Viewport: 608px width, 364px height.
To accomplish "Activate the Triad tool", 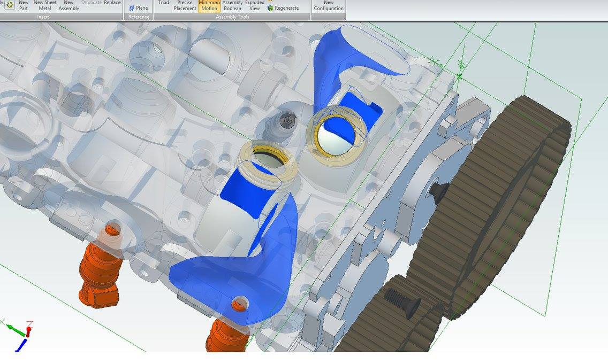I will pos(164,3).
